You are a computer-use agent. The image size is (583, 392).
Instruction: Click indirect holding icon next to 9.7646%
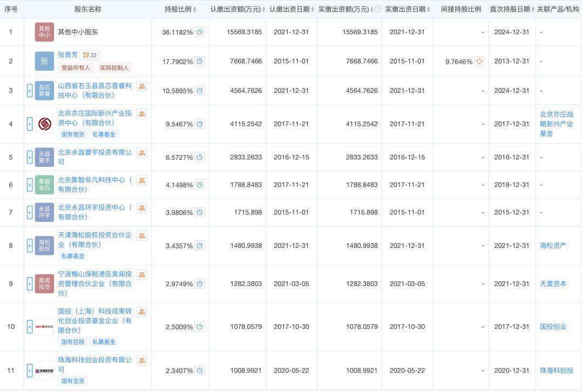click(479, 62)
